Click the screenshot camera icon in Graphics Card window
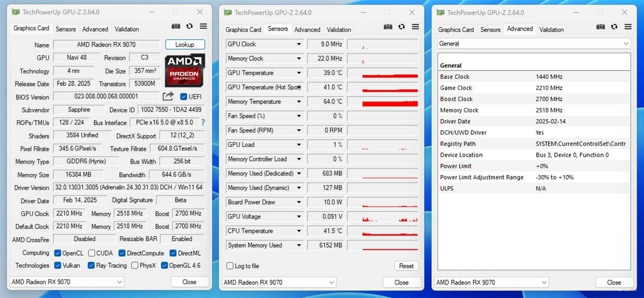644x298 pixels. tap(176, 26)
